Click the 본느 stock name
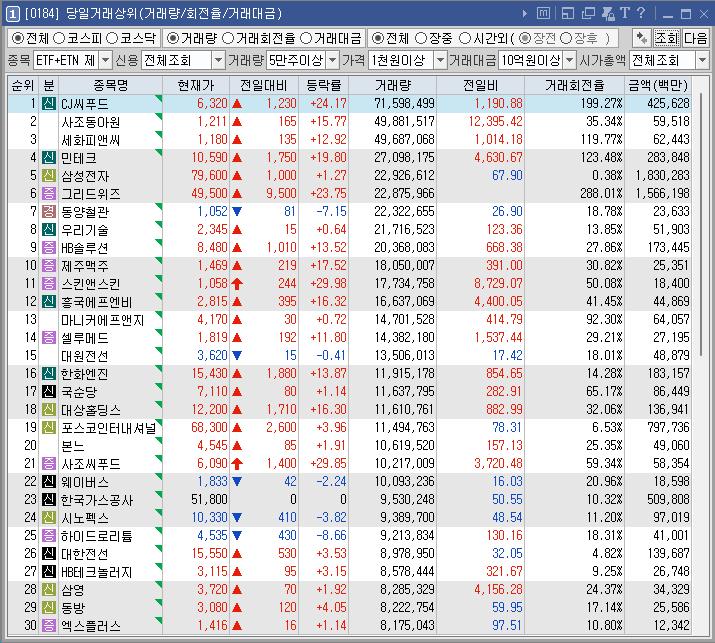This screenshot has width=715, height=643. click(73, 446)
